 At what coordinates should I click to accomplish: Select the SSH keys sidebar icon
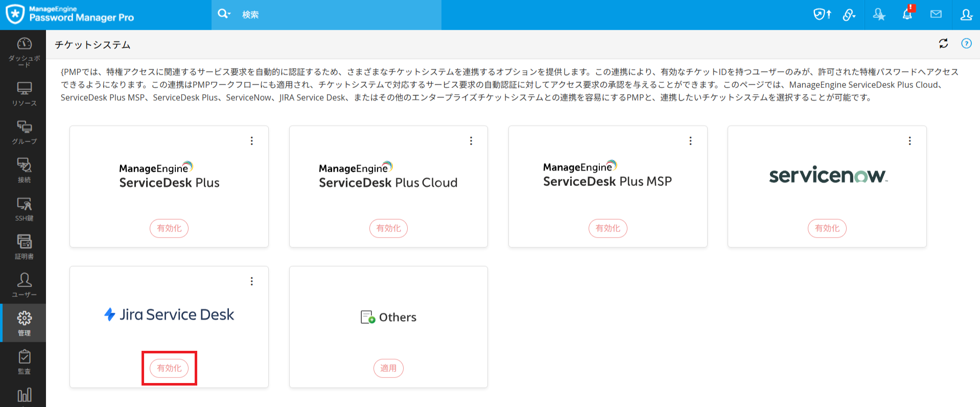point(24,208)
